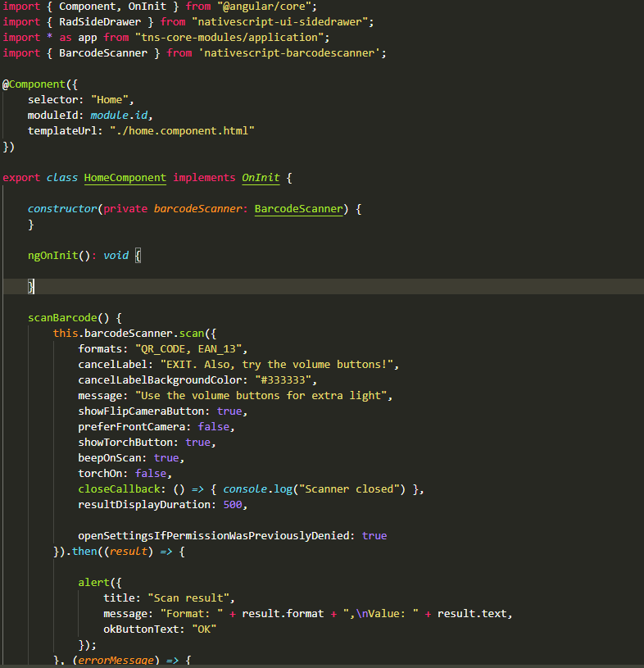Click the ngOnInit method name
The width and height of the screenshot is (644, 668).
(52, 256)
